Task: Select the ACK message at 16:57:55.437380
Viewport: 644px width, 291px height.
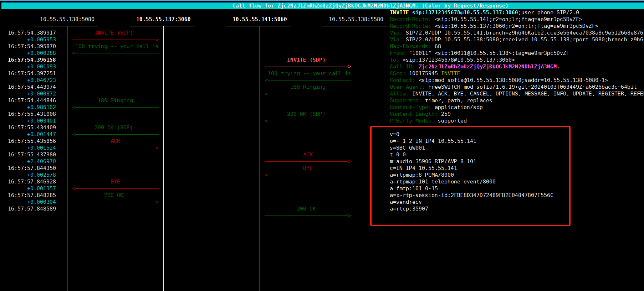Action: 308,155
